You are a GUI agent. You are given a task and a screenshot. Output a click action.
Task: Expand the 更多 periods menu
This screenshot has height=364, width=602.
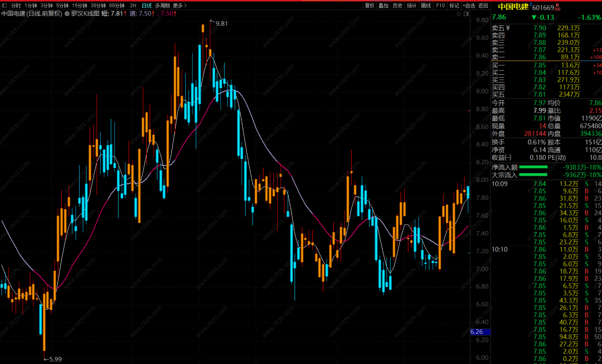tap(180, 5)
